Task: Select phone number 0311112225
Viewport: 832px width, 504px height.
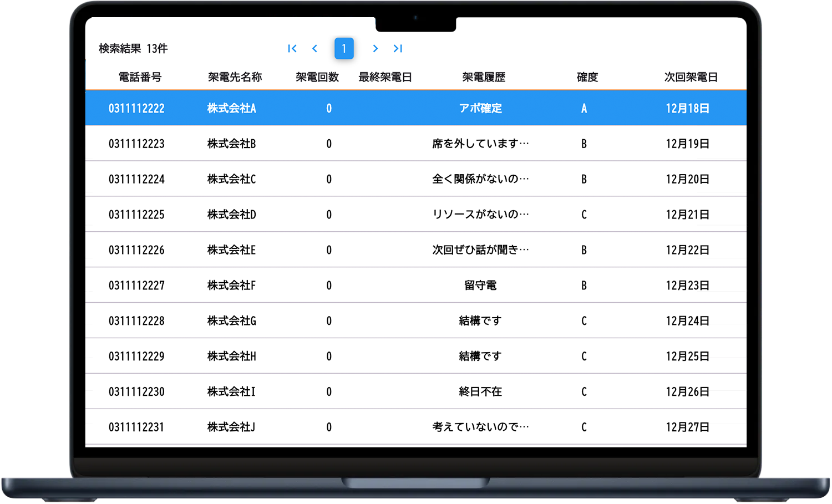Action: [x=136, y=215]
